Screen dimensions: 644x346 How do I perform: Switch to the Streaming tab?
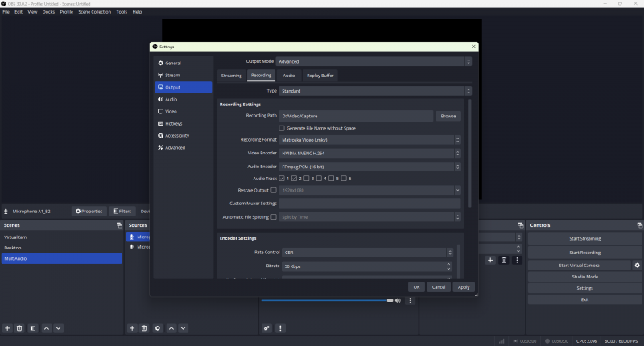coord(231,76)
